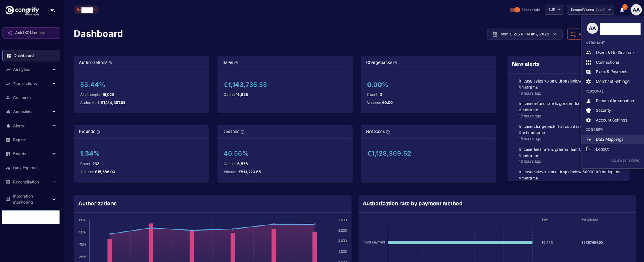Click the notifications bell icon
The width and height of the screenshot is (644, 262).
point(622,10)
